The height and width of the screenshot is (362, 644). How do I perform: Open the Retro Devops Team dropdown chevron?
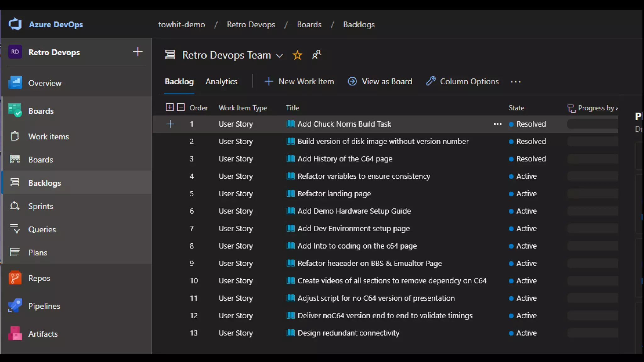[279, 56]
